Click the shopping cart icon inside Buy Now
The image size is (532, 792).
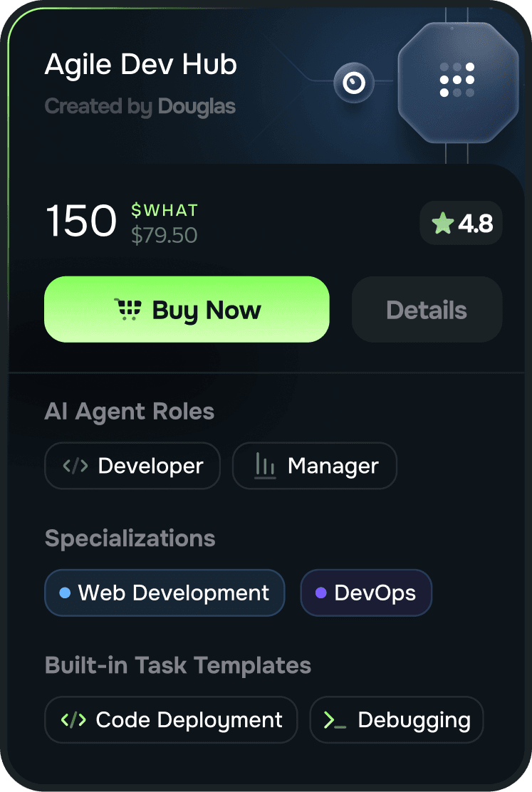[132, 309]
